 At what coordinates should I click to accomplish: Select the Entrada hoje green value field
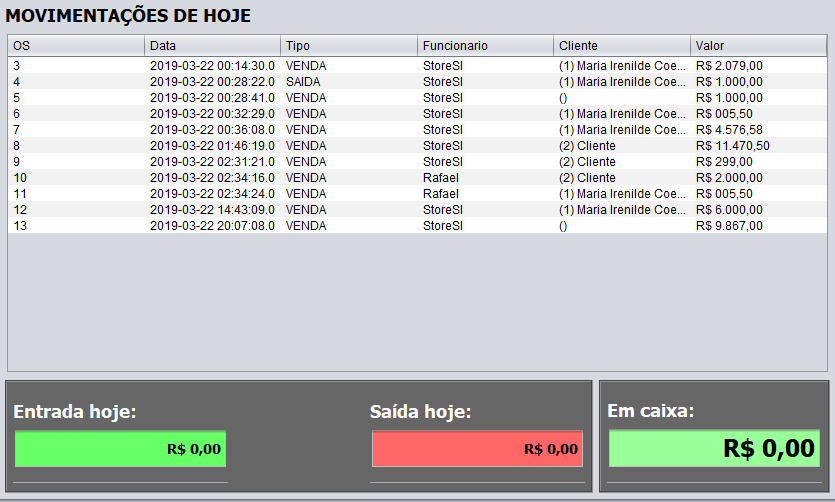tap(120, 449)
